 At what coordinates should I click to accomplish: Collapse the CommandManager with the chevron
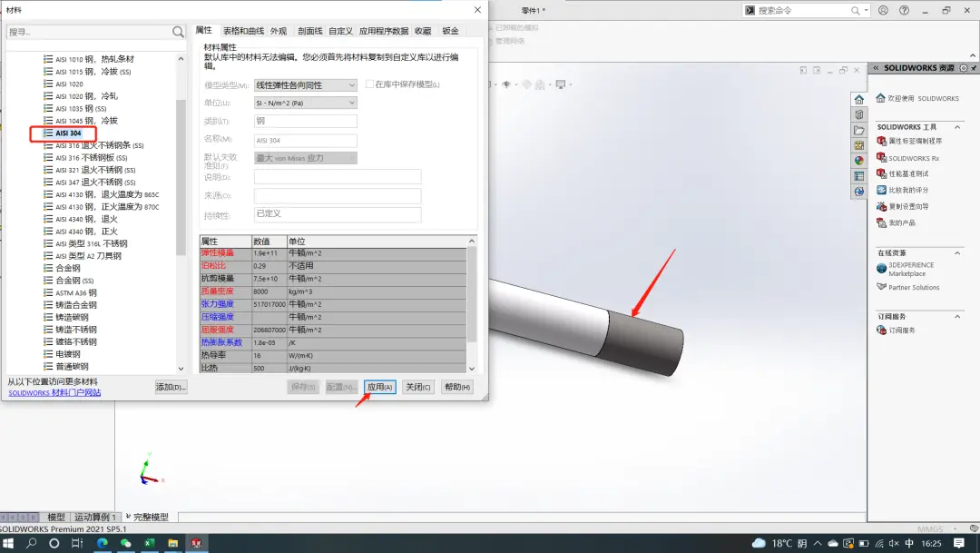[x=975, y=55]
